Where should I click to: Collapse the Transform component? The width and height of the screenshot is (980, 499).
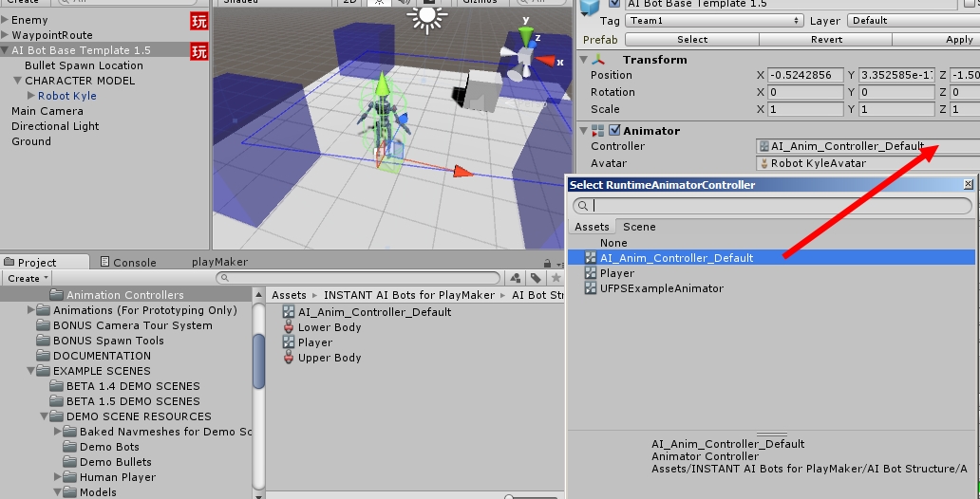pyautogui.click(x=584, y=60)
